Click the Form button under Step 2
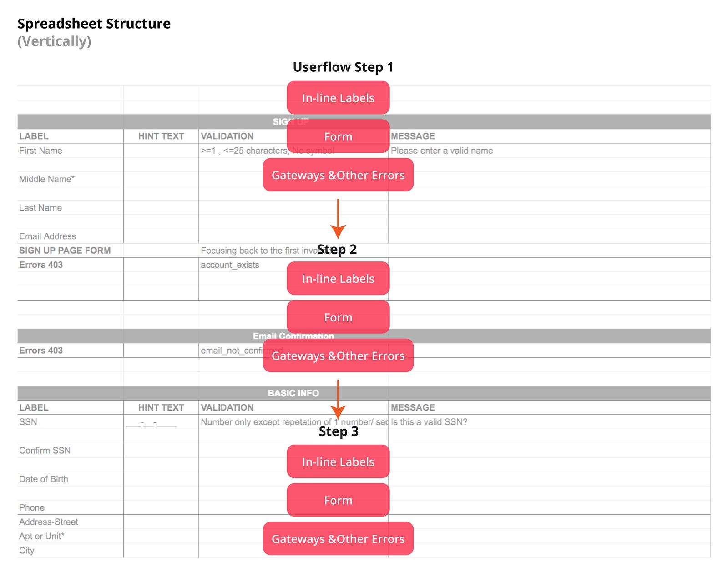Screen dimensions: 728x582 coord(338,317)
